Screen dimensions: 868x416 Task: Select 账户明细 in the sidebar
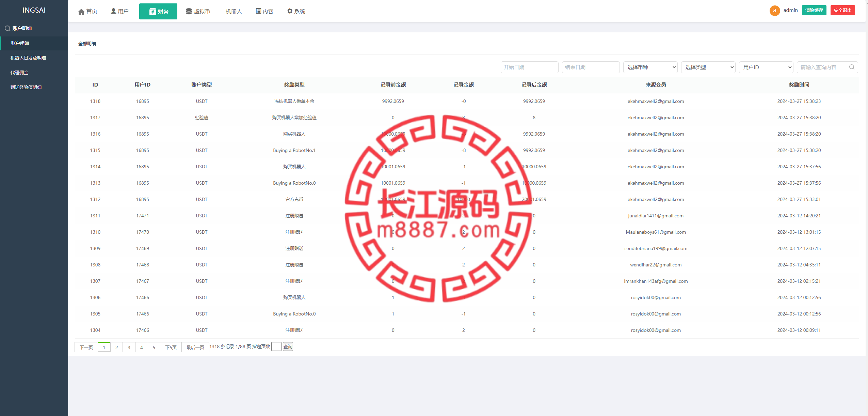coord(34,43)
